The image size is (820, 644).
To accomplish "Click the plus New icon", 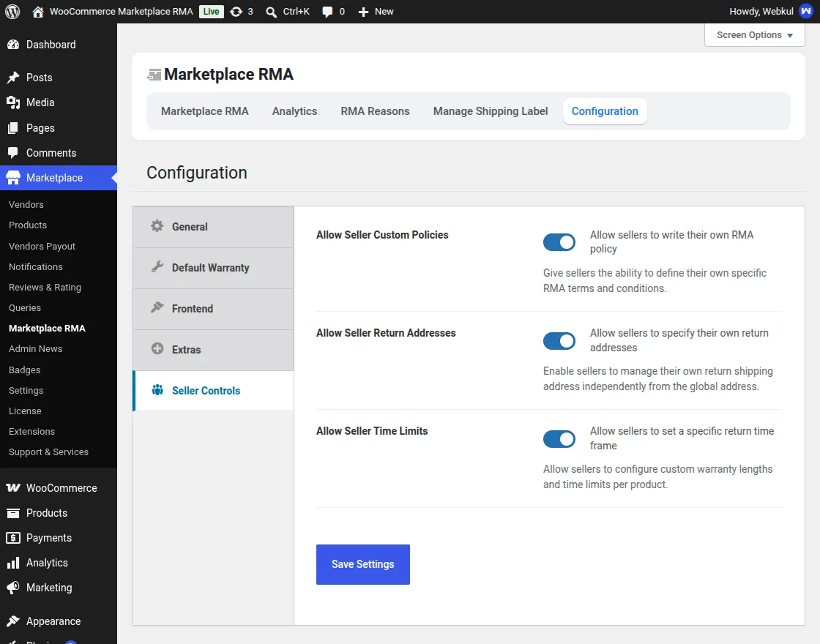I will (x=363, y=12).
